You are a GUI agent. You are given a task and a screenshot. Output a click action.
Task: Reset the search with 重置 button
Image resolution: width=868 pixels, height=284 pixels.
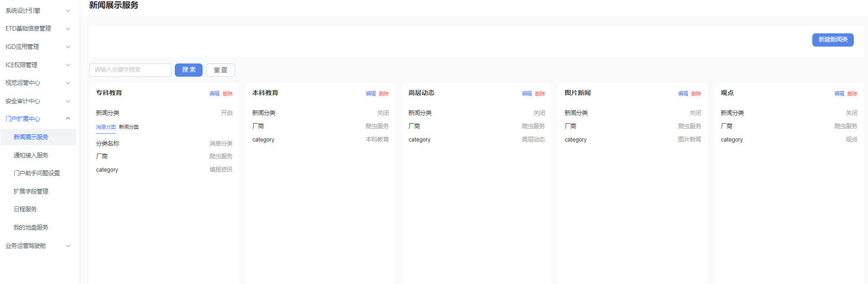220,70
